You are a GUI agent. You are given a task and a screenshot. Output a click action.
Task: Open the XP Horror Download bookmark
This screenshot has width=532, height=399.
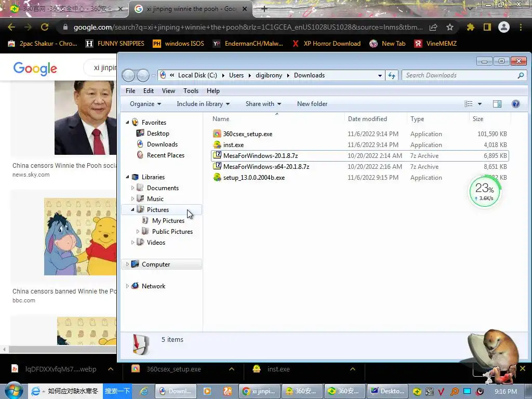(x=326, y=44)
